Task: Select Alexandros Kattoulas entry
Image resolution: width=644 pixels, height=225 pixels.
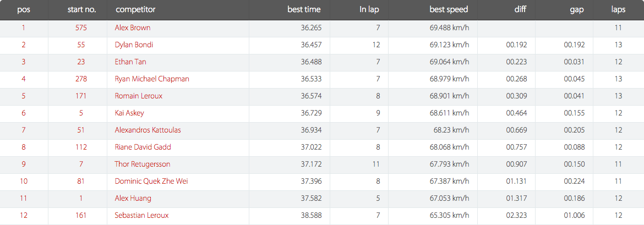Action: (148, 130)
